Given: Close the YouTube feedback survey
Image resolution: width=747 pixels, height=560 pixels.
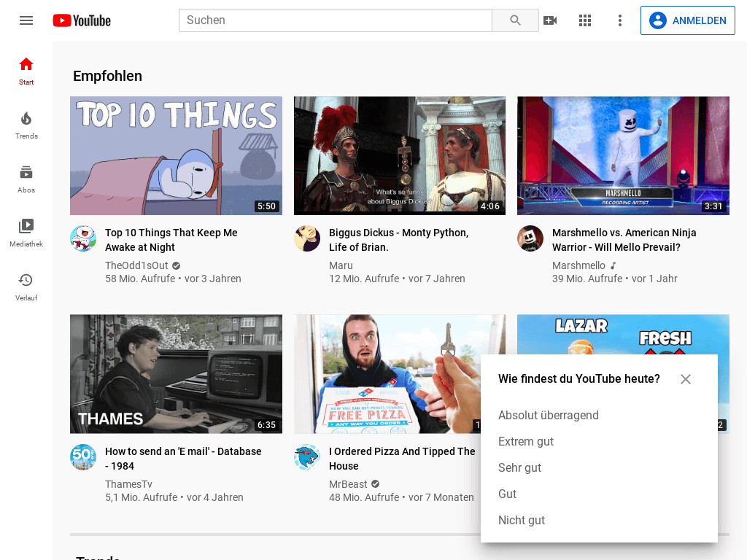Looking at the screenshot, I should [686, 379].
